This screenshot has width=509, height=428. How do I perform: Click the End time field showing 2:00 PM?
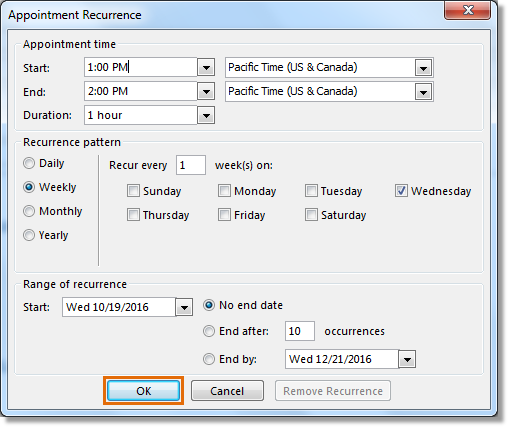click(x=141, y=92)
